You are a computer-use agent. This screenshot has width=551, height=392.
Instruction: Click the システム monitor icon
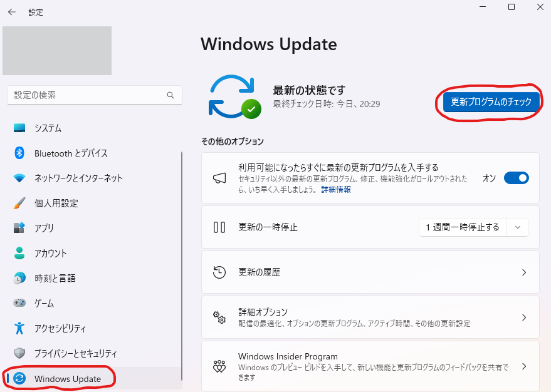click(x=19, y=128)
